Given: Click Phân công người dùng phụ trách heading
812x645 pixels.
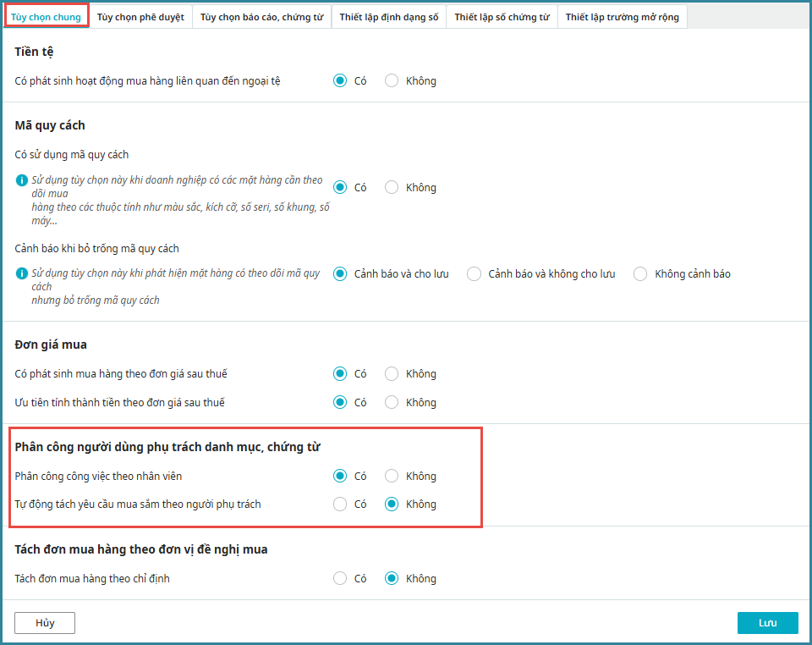Looking at the screenshot, I should (x=167, y=447).
